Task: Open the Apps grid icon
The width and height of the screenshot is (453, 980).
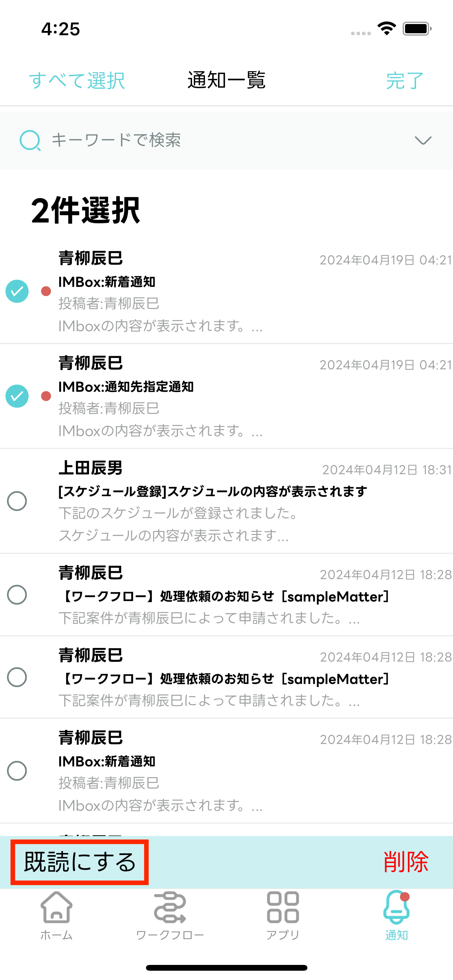Action: tap(283, 908)
